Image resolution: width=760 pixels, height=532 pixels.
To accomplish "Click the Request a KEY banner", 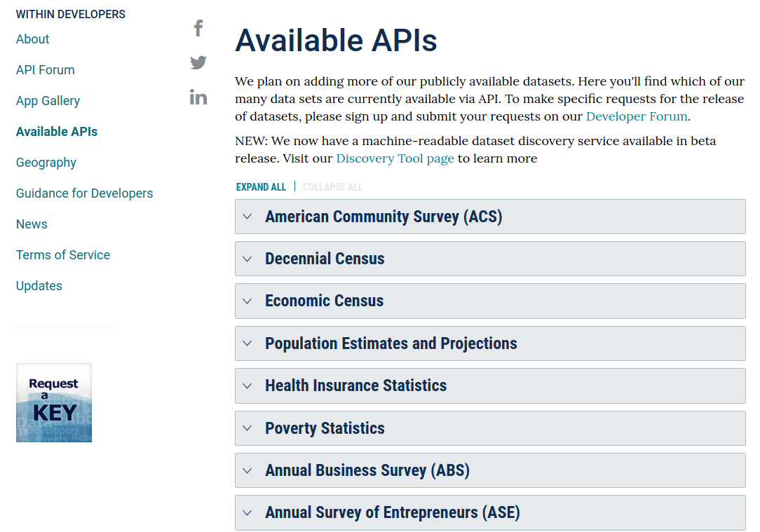I will click(x=53, y=402).
